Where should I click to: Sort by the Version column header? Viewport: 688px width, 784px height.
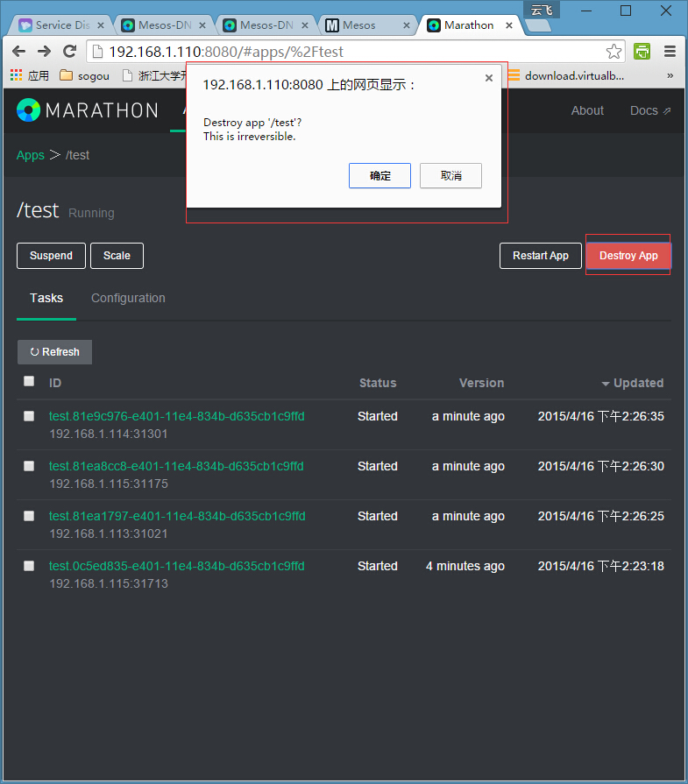(481, 383)
